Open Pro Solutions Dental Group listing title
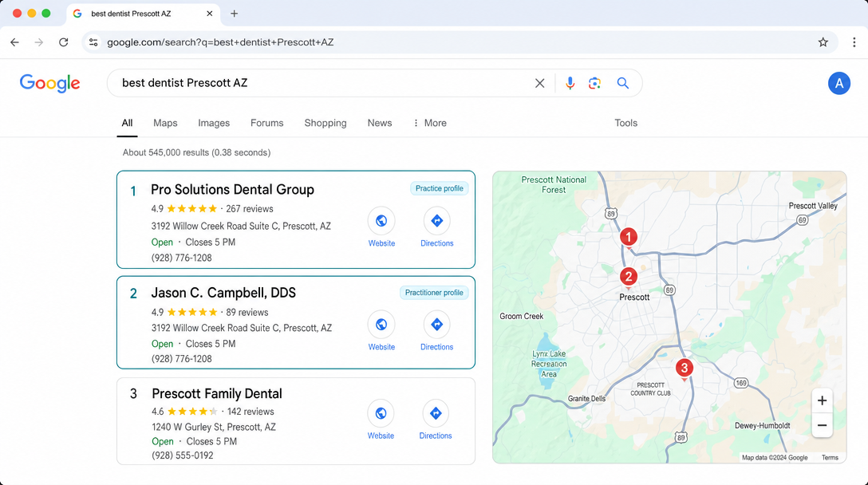This screenshot has width=868, height=485. click(x=232, y=189)
